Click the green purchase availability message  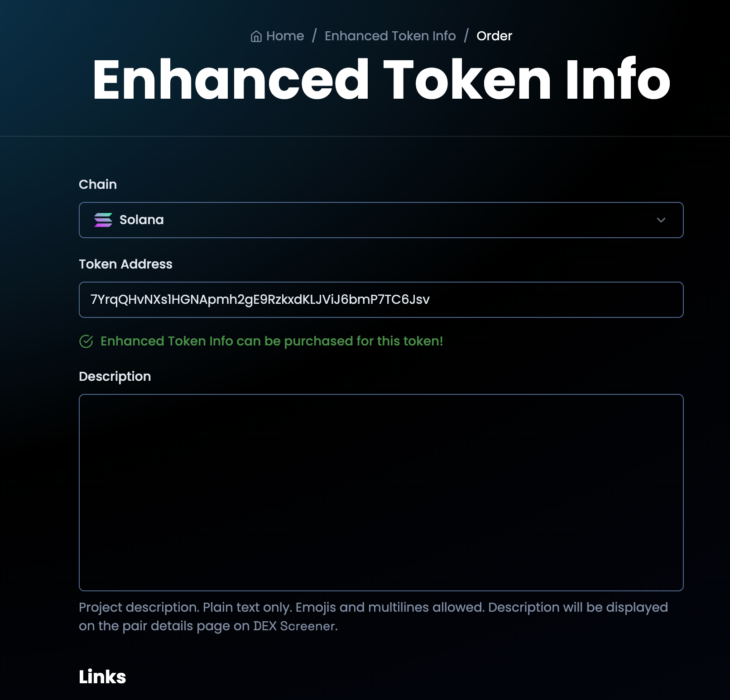tap(271, 341)
